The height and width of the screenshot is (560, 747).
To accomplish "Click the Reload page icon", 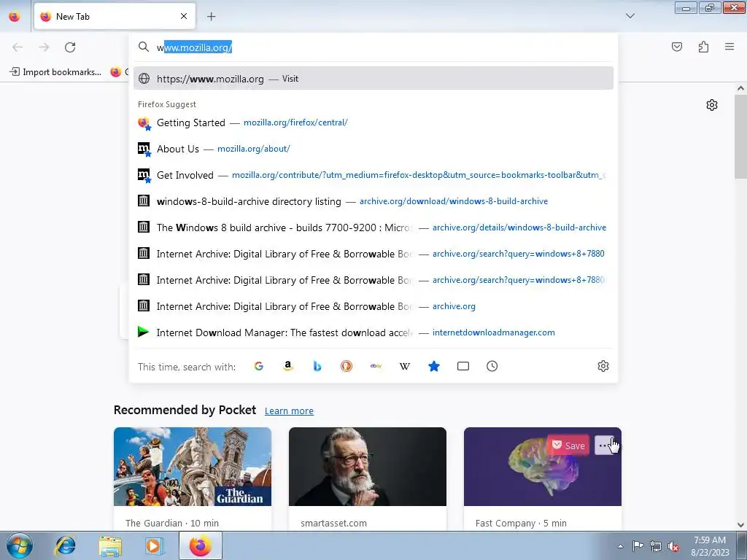I will click(70, 47).
